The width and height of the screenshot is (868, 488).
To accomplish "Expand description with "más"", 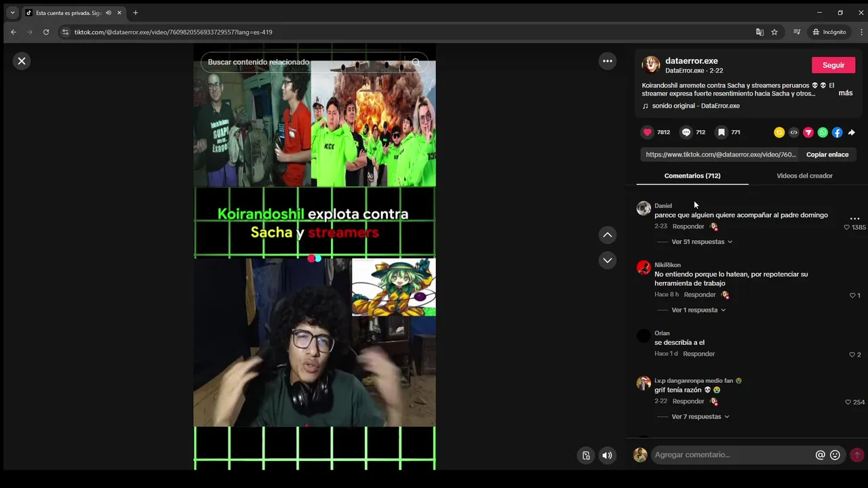I will [x=846, y=93].
